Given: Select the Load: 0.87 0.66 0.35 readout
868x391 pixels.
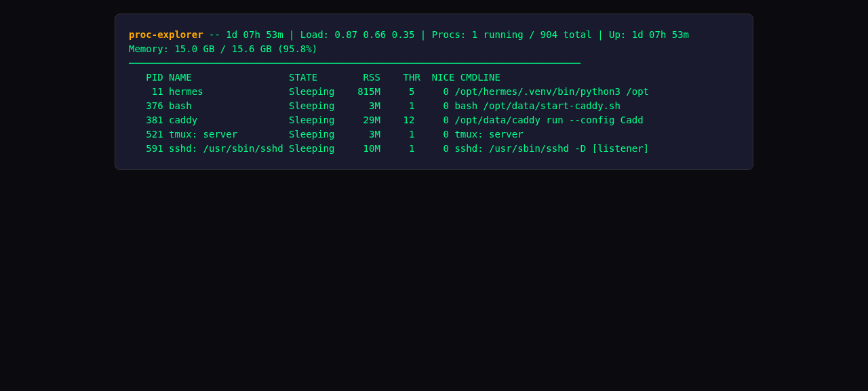Looking at the screenshot, I should coord(357,35).
